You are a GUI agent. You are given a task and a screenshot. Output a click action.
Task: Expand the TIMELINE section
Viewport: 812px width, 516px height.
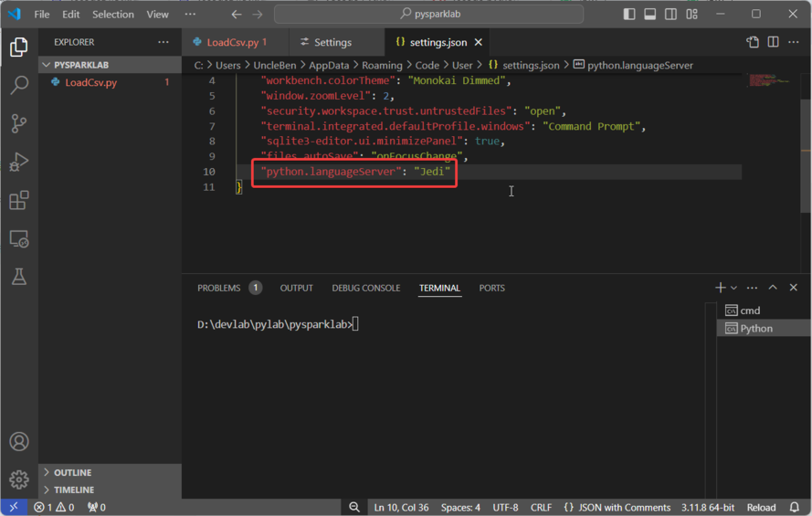[x=74, y=490]
